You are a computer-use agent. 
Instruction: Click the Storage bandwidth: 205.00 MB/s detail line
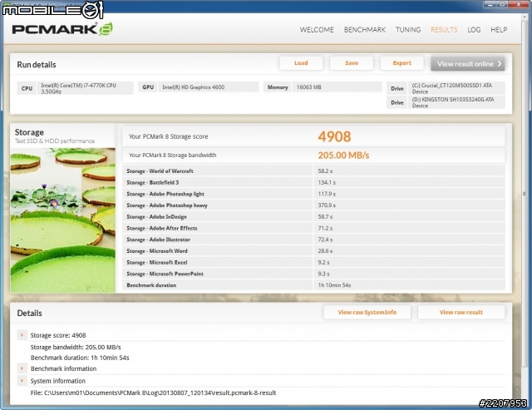(76, 347)
